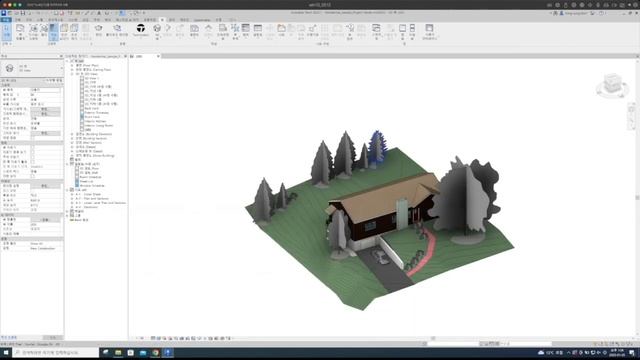Open the 파일 (File) ribbon tab

click(6, 20)
